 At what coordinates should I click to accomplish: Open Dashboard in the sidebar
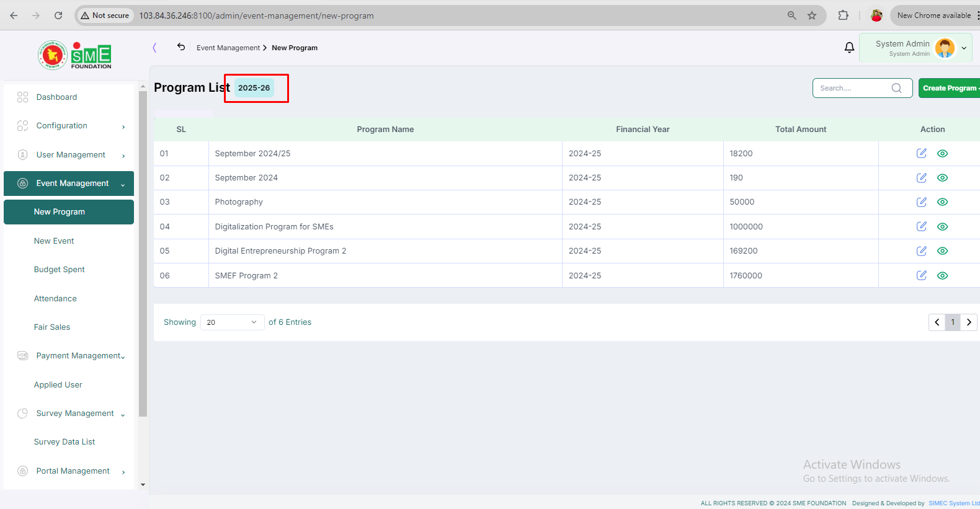click(x=56, y=97)
